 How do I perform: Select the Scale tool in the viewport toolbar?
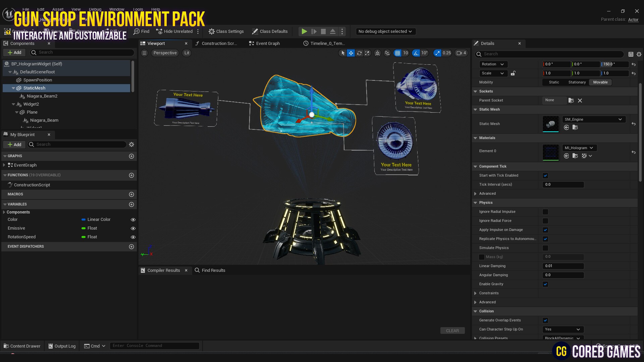tap(367, 53)
